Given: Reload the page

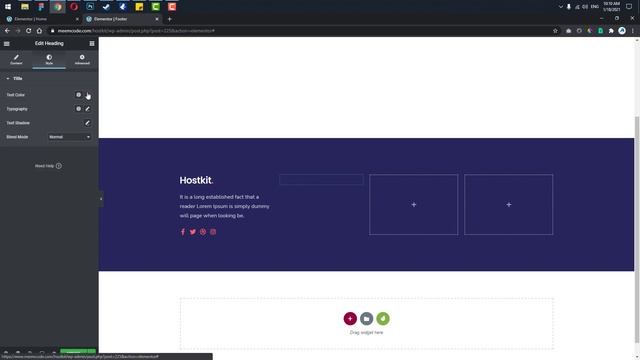Looking at the screenshot, I should click(29, 31).
